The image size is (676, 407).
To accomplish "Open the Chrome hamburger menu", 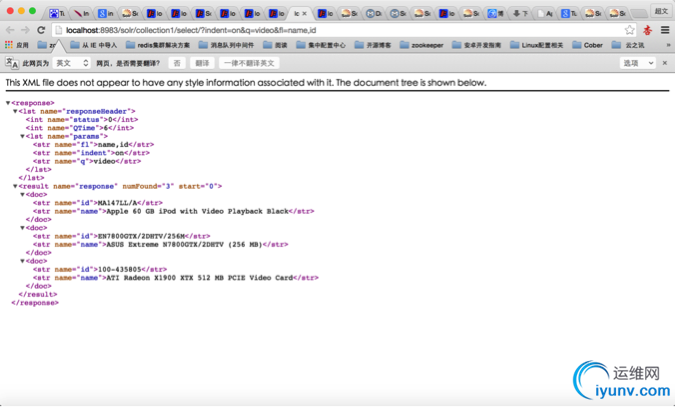I will (665, 30).
